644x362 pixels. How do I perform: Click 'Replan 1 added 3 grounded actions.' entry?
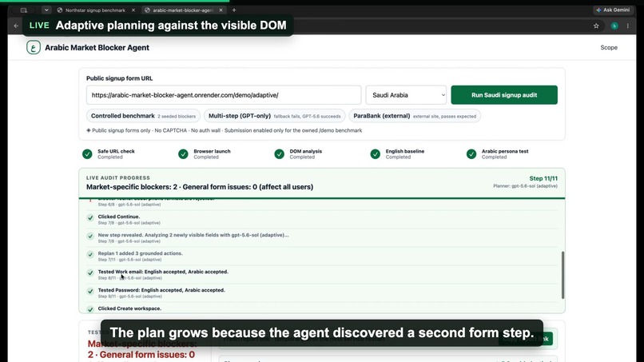tap(140, 253)
